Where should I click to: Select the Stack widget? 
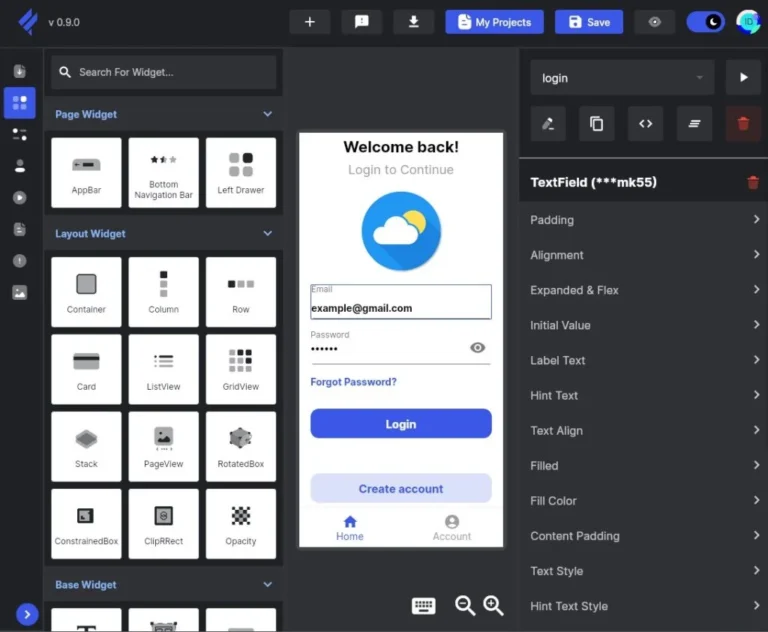86,446
